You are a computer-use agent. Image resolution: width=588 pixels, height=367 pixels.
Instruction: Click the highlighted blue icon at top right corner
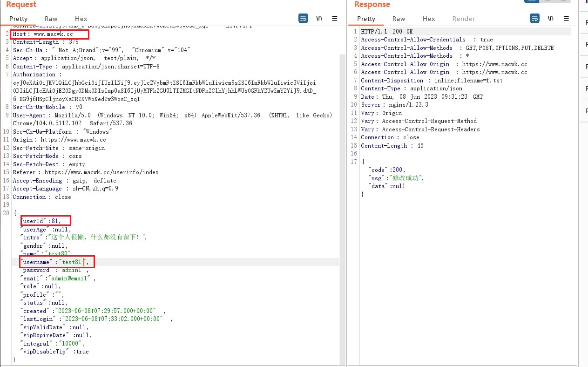[531, 1]
